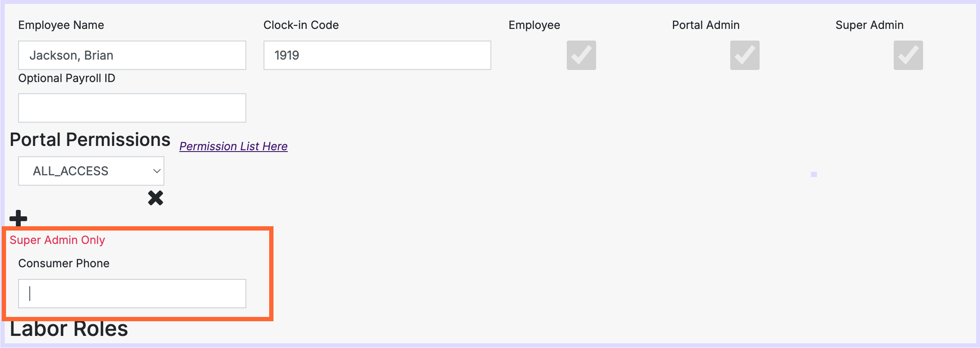The width and height of the screenshot is (980, 348).
Task: Click the Employee Name label
Action: [x=61, y=25]
